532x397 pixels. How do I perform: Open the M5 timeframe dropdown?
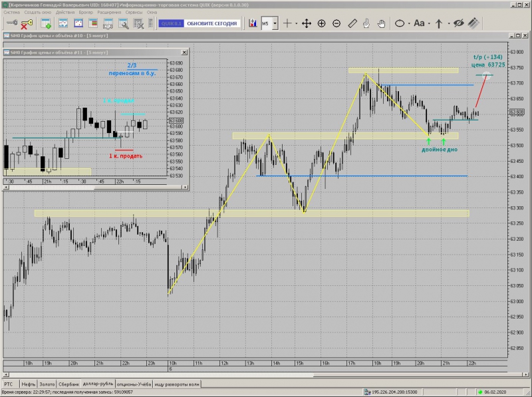275,23
